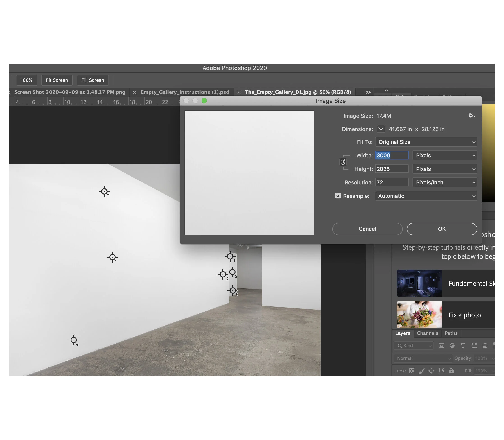Uncheck the Resample checkbox
This screenshot has height=440, width=504.
pyautogui.click(x=338, y=196)
